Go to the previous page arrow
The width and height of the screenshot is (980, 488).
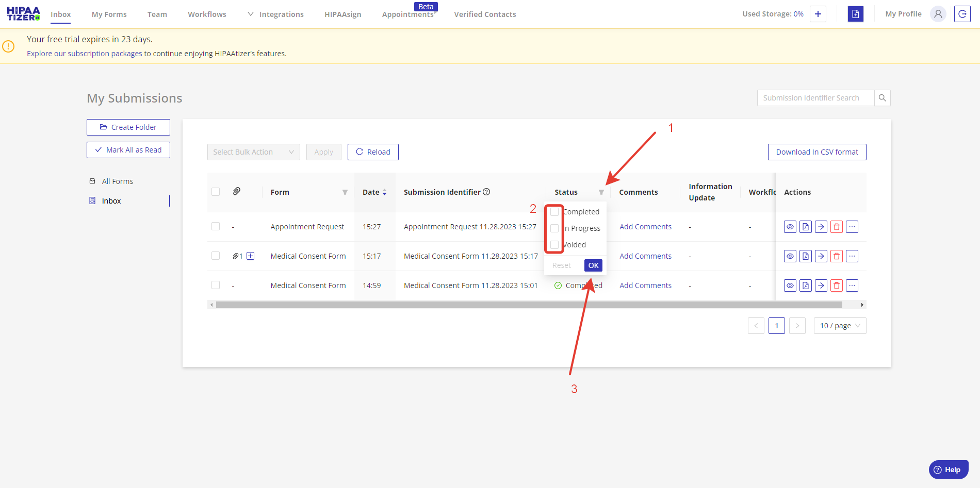756,326
